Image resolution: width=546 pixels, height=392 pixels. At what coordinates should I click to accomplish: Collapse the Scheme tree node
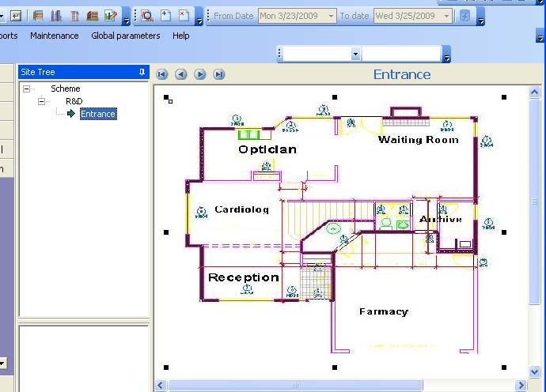(27, 89)
